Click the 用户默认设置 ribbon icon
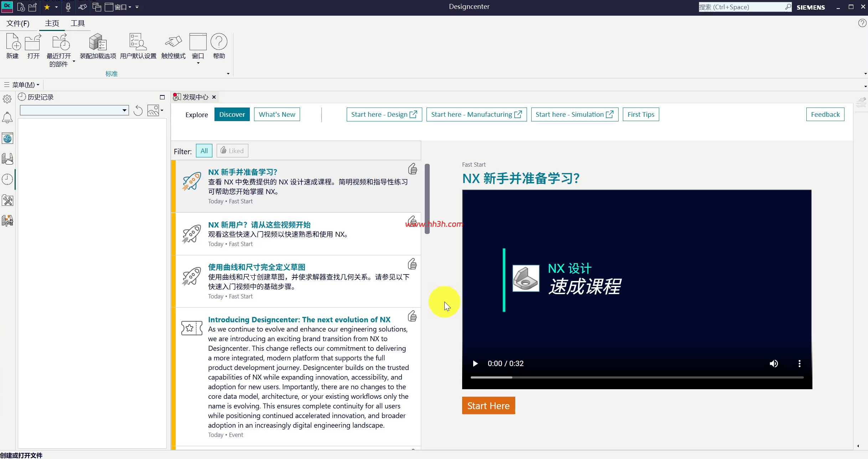 click(x=138, y=42)
